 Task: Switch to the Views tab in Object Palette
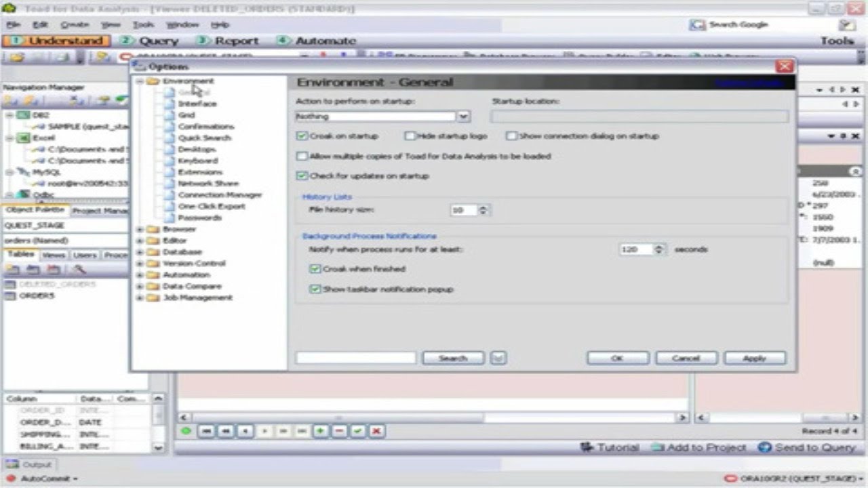pyautogui.click(x=54, y=256)
